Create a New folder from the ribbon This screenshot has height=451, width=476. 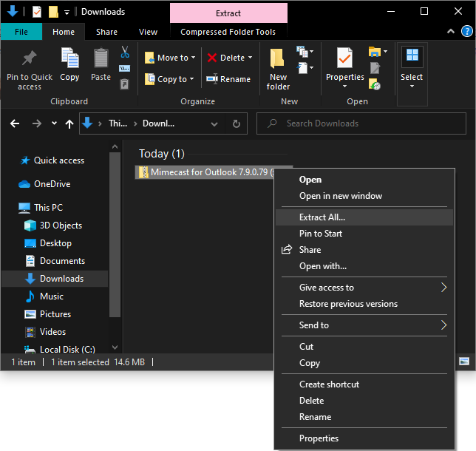tap(278, 69)
